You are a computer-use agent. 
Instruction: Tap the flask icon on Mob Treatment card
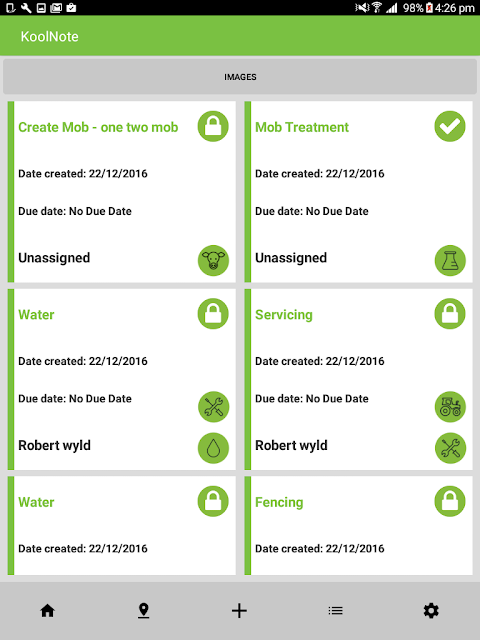450,260
